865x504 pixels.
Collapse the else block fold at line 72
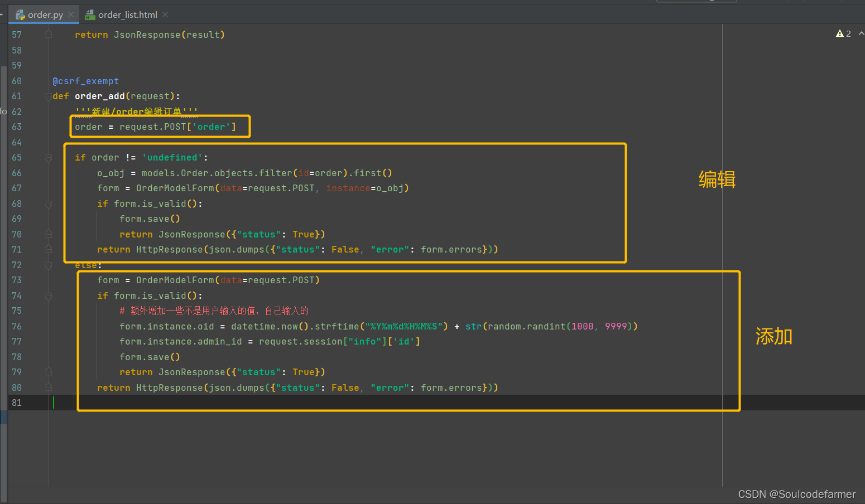tap(49, 265)
